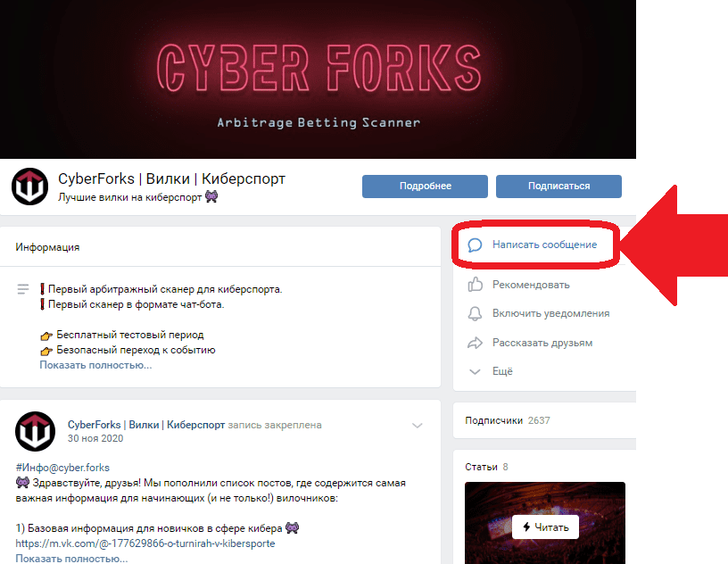The image size is (728, 564).
Task: Expand the Ещё menu
Action: [x=501, y=371]
